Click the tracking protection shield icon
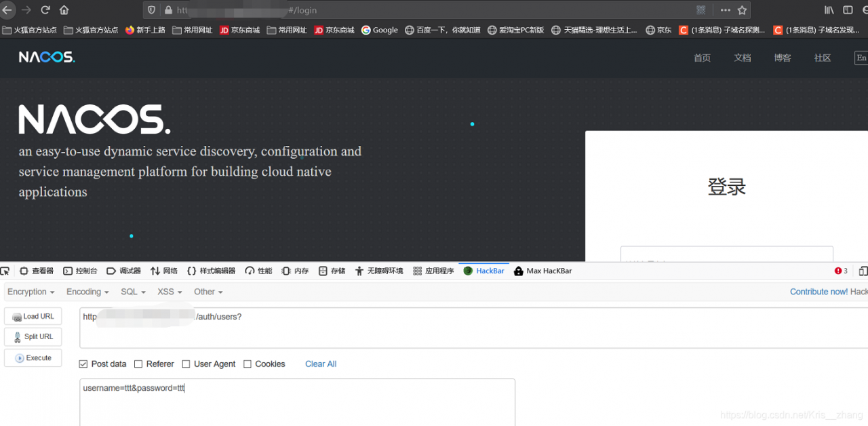Screen dimensions: 868x426 coord(151,10)
